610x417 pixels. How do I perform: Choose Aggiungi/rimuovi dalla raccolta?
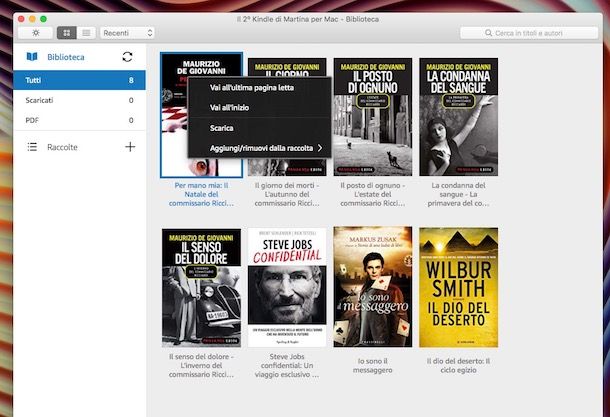coord(259,148)
